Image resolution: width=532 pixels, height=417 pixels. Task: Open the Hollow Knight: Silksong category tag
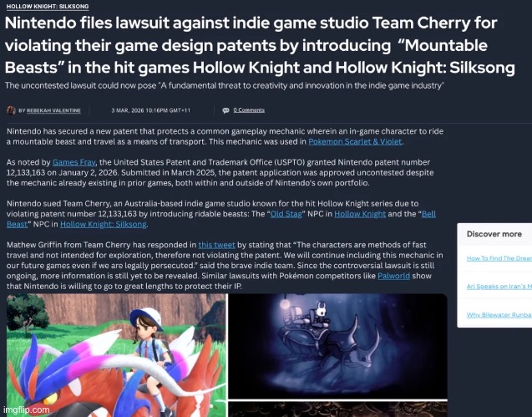click(48, 7)
